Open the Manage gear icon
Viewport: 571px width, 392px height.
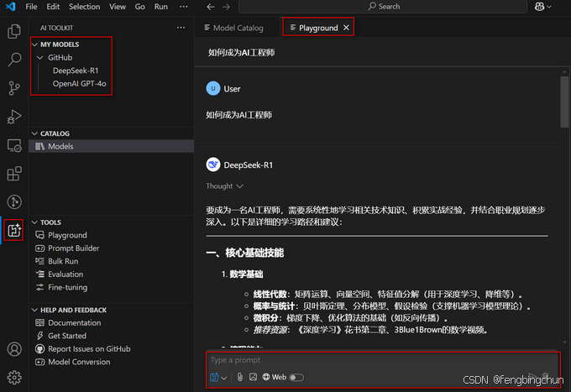click(x=14, y=378)
